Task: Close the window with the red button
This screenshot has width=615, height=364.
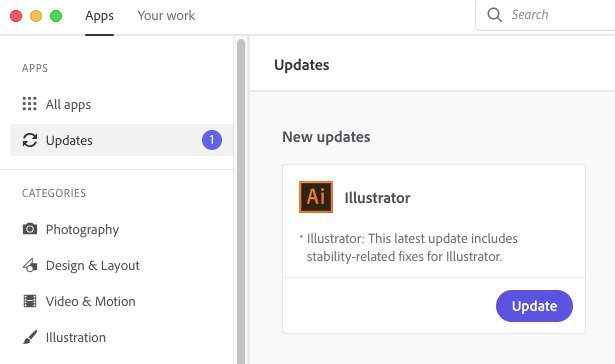Action: tap(16, 16)
